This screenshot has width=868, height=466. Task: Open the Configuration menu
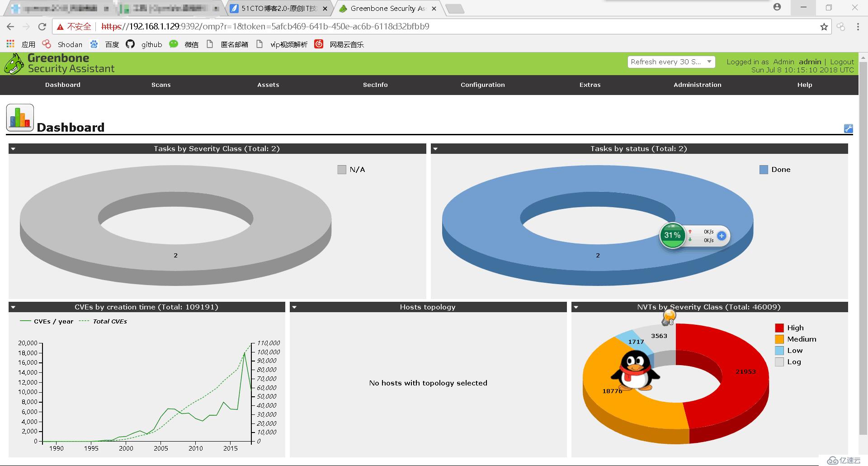coord(483,85)
